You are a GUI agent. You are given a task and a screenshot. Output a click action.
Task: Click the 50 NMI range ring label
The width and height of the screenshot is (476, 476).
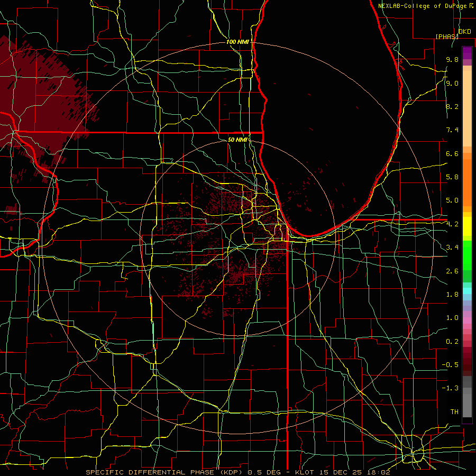click(237, 140)
